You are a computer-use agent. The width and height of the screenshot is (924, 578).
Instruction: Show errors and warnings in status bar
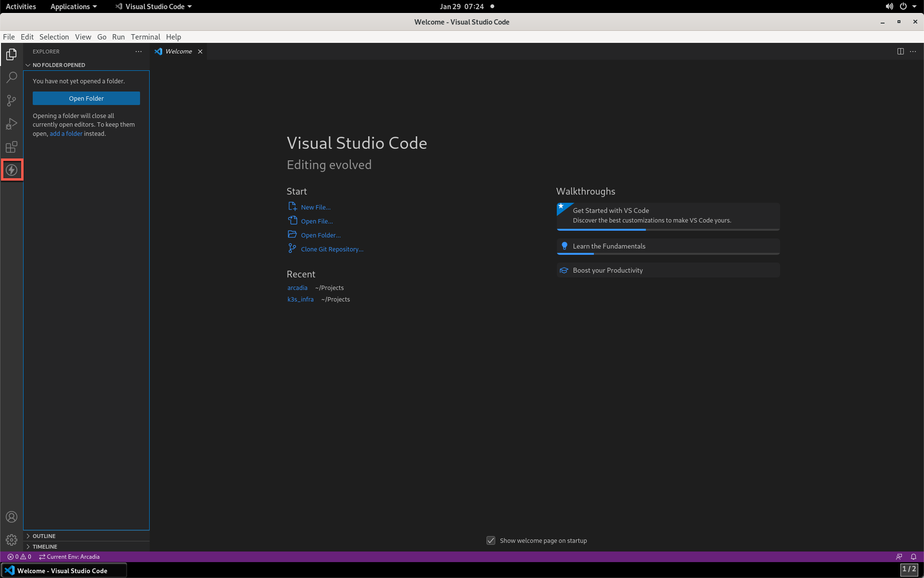pyautogui.click(x=19, y=557)
